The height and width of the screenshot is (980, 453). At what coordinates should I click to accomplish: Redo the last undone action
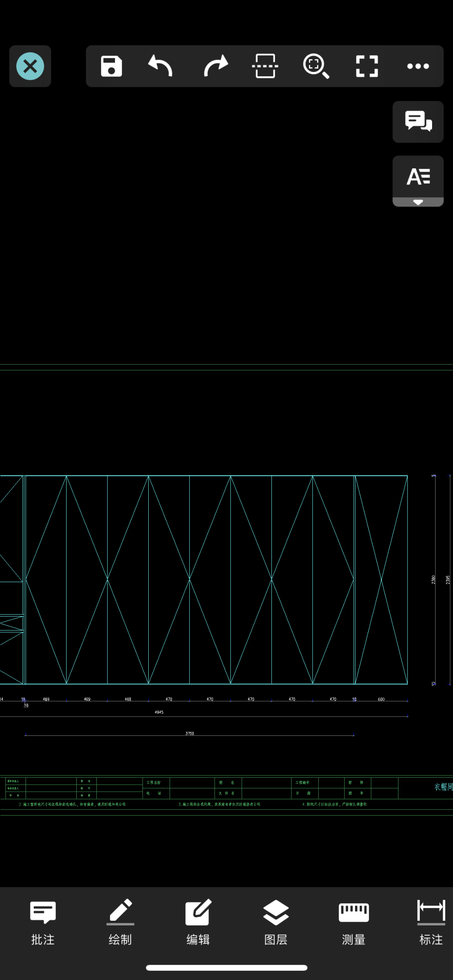216,66
